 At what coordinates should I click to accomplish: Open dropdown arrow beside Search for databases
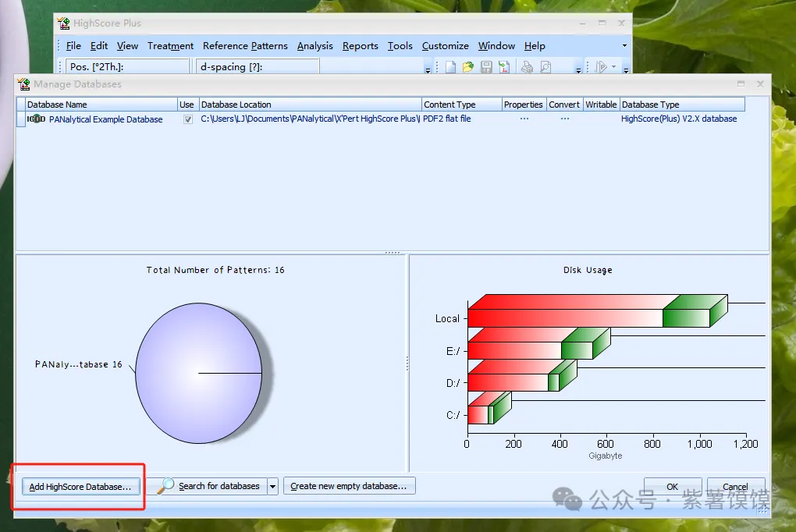tap(272, 486)
